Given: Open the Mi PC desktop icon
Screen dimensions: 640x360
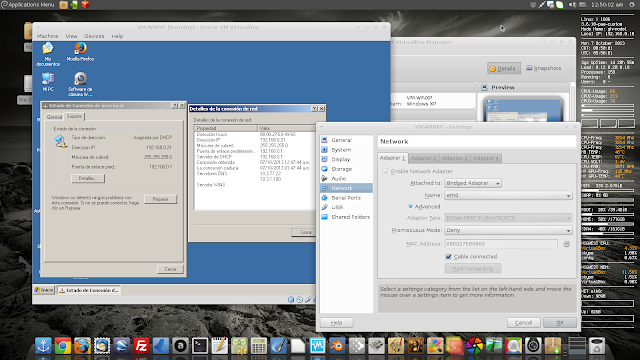Looking at the screenshot, I should (x=48, y=82).
